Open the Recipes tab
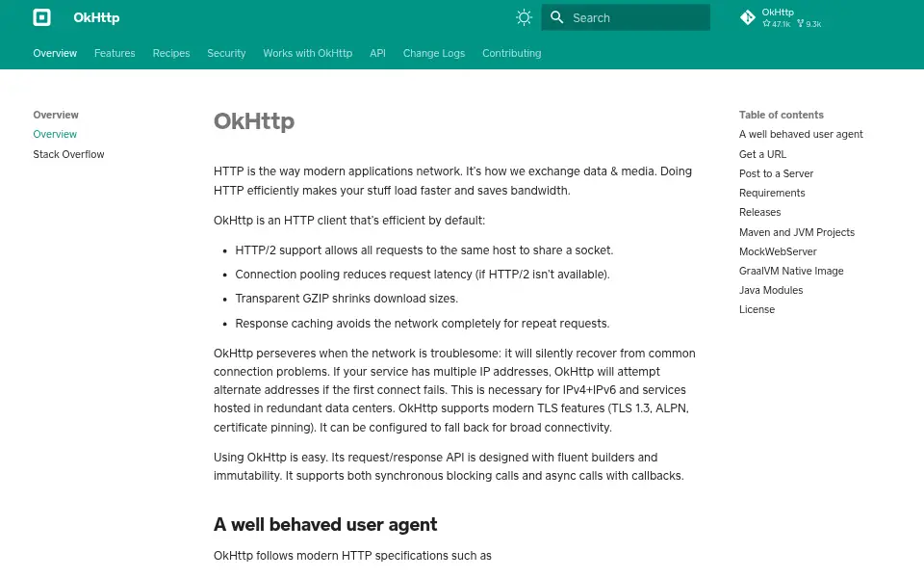 coord(171,53)
